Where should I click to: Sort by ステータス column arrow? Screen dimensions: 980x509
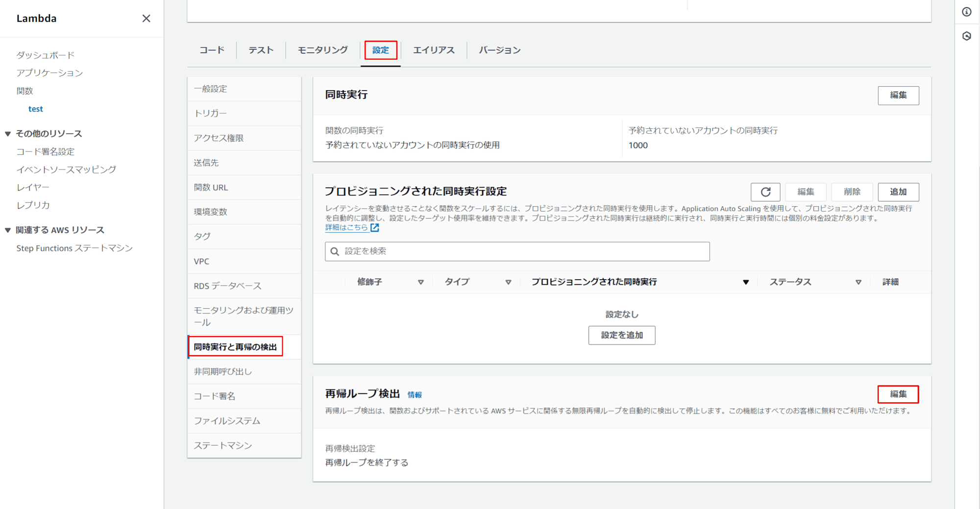tap(858, 282)
